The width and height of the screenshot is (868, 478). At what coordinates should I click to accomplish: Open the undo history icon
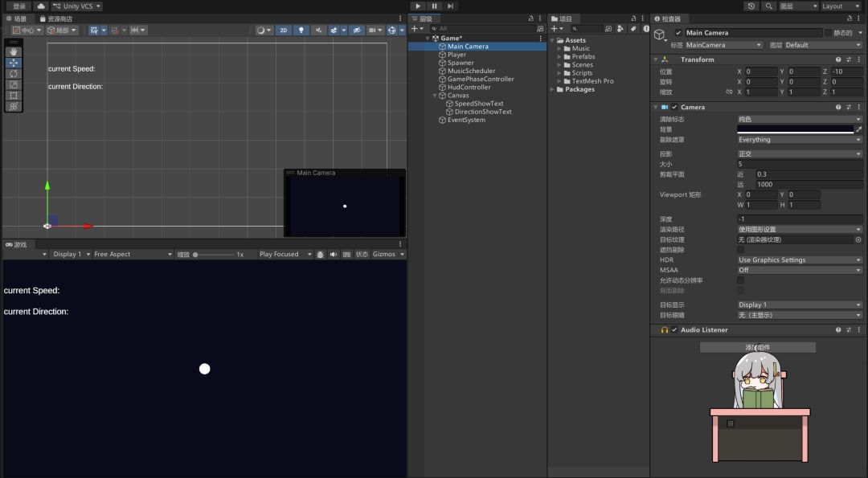tap(751, 6)
